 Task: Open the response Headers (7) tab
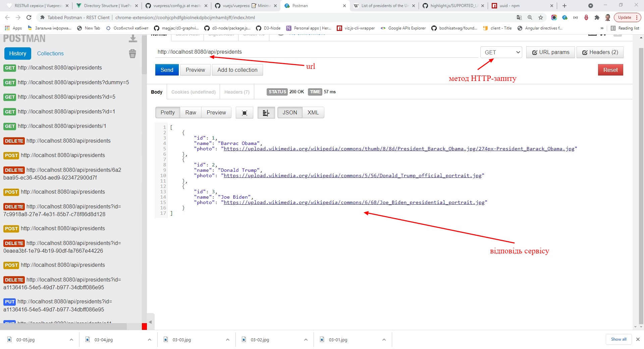coord(237,92)
